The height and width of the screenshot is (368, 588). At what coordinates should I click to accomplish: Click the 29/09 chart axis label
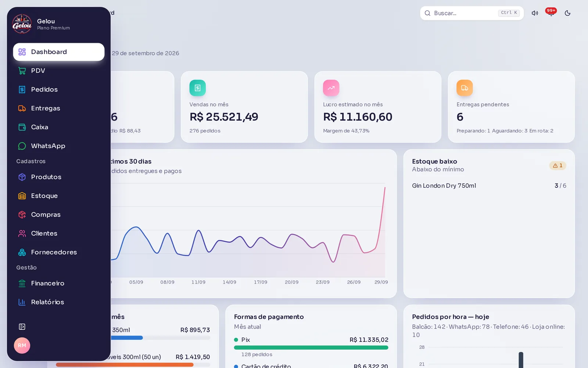click(x=381, y=282)
